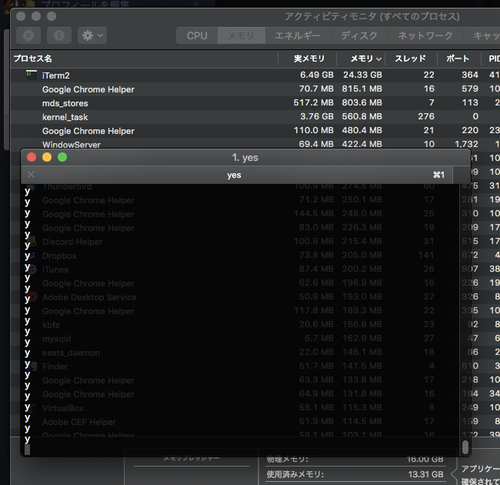The width and height of the screenshot is (500, 485).
Task: Open the gear action dropdown menu
Action: pyautogui.click(x=92, y=35)
